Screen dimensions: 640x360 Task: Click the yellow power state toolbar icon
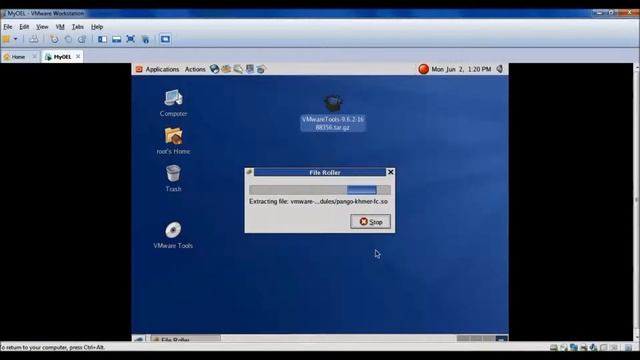pyautogui.click(x=6, y=39)
